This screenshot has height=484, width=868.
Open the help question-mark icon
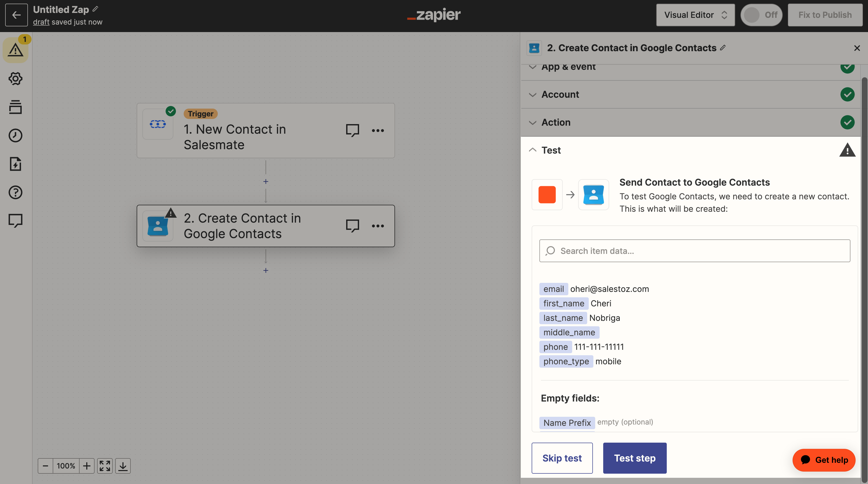[16, 192]
